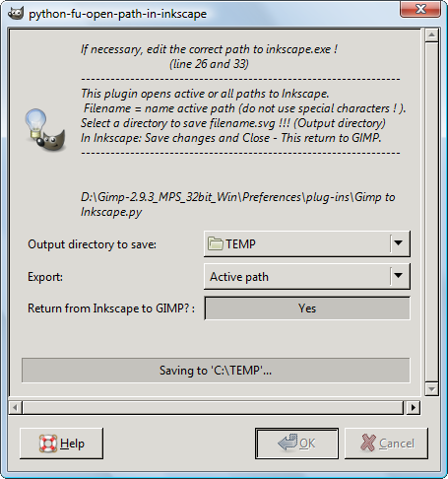The image size is (448, 479).
Task: Click the lightbulb Wilber plugin info icon
Action: pos(45,130)
